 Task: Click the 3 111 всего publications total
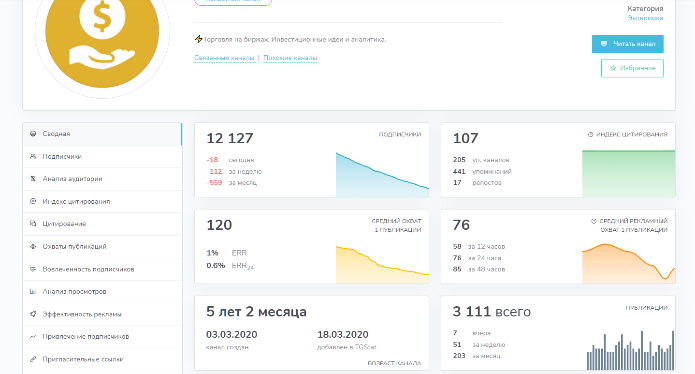coord(492,312)
